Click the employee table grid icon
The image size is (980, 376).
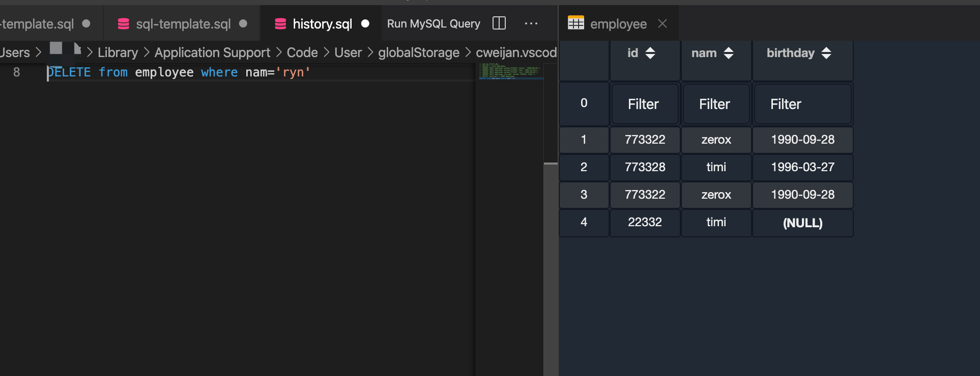576,23
